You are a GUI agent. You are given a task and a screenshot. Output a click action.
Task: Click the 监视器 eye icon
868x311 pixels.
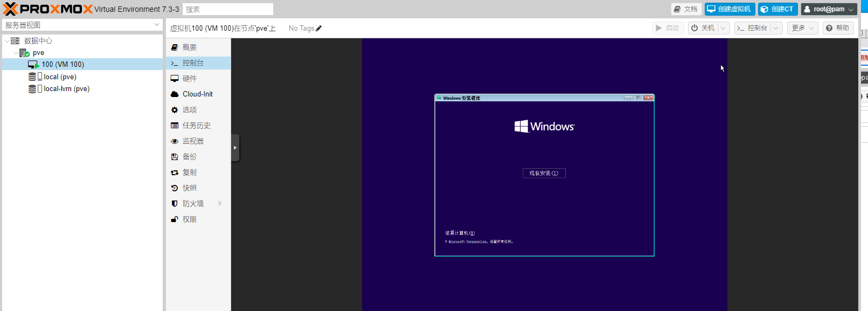click(175, 141)
